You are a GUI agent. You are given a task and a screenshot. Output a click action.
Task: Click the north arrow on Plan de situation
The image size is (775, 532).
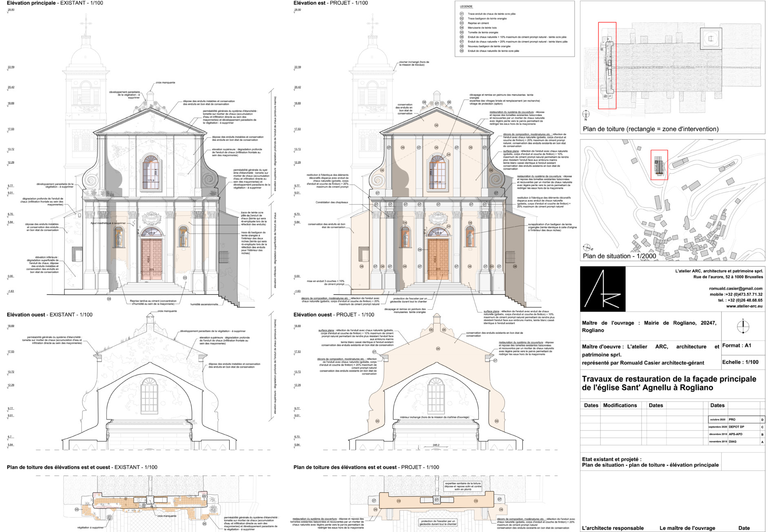coord(587,248)
